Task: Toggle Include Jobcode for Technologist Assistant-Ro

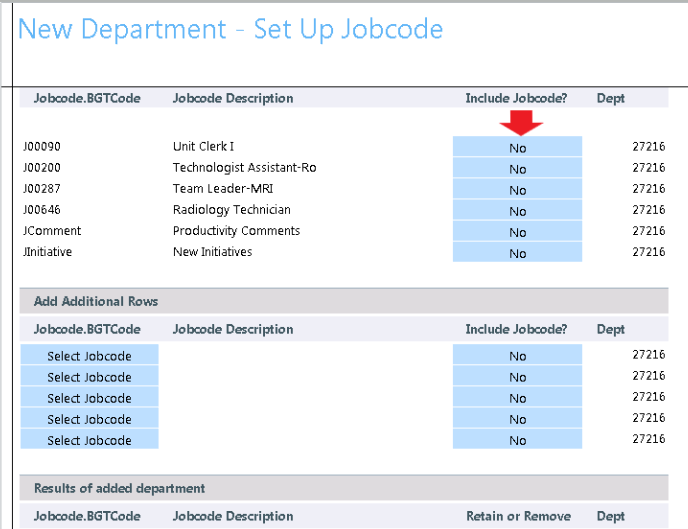Action: (517, 169)
